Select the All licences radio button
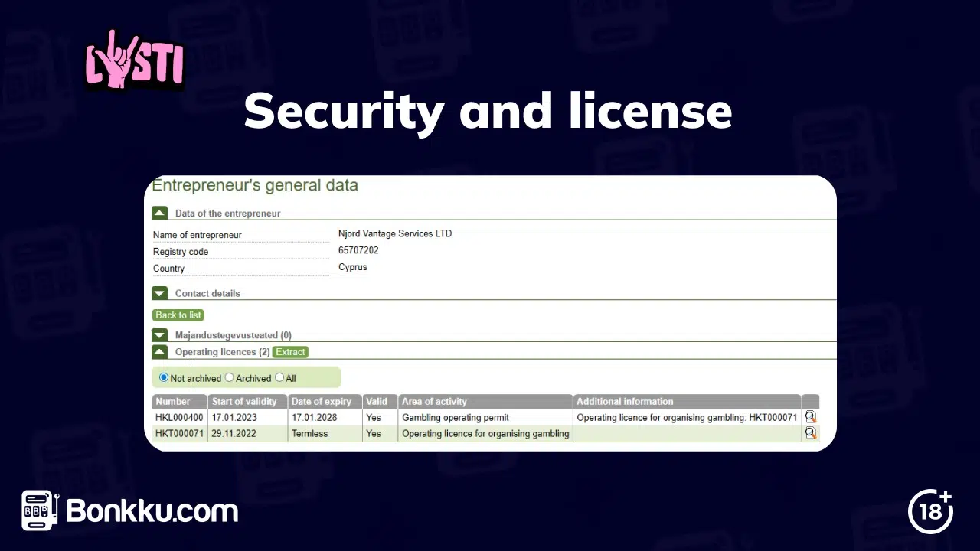The image size is (980, 551). tap(279, 377)
